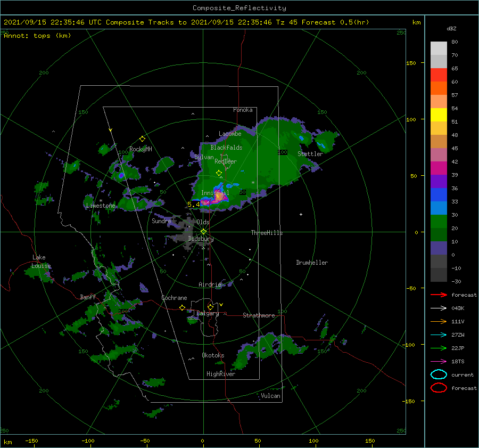Click the blue storm cell west of RockyMH
Image resolution: width=479 pixels, height=448 pixels.
[121, 175]
